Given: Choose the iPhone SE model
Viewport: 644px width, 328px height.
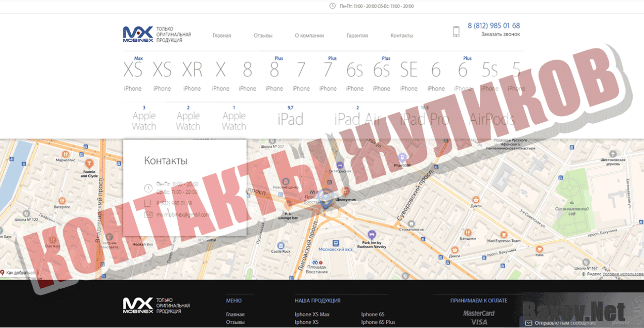Looking at the screenshot, I should tap(409, 74).
